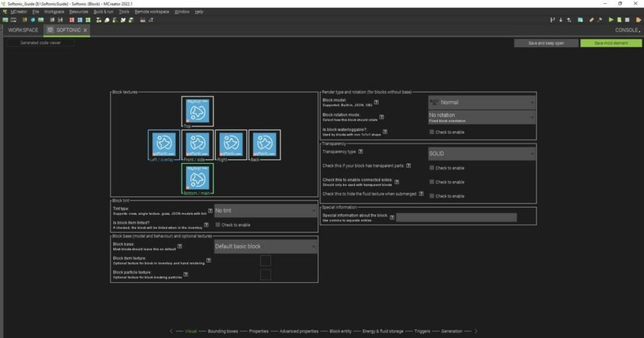Go to Triggers page

point(422,331)
